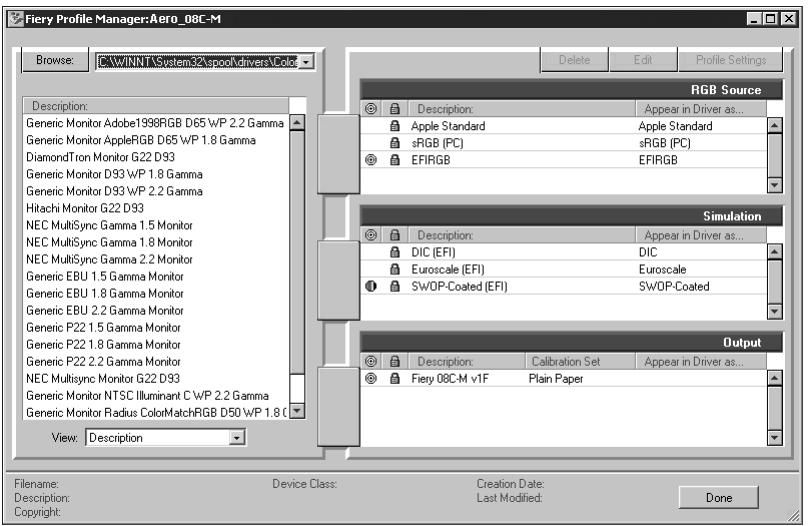Click the Delete button
This screenshot has width=809, height=526.
[574, 60]
